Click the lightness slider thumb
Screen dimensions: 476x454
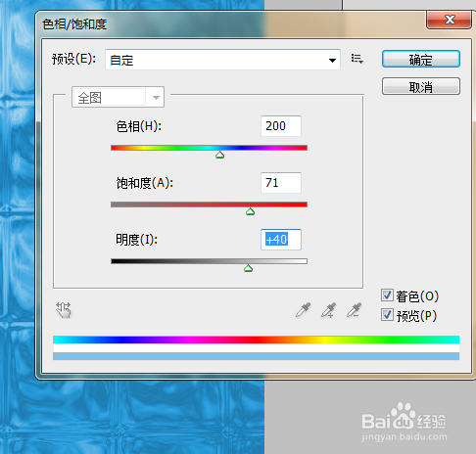pyautogui.click(x=248, y=268)
